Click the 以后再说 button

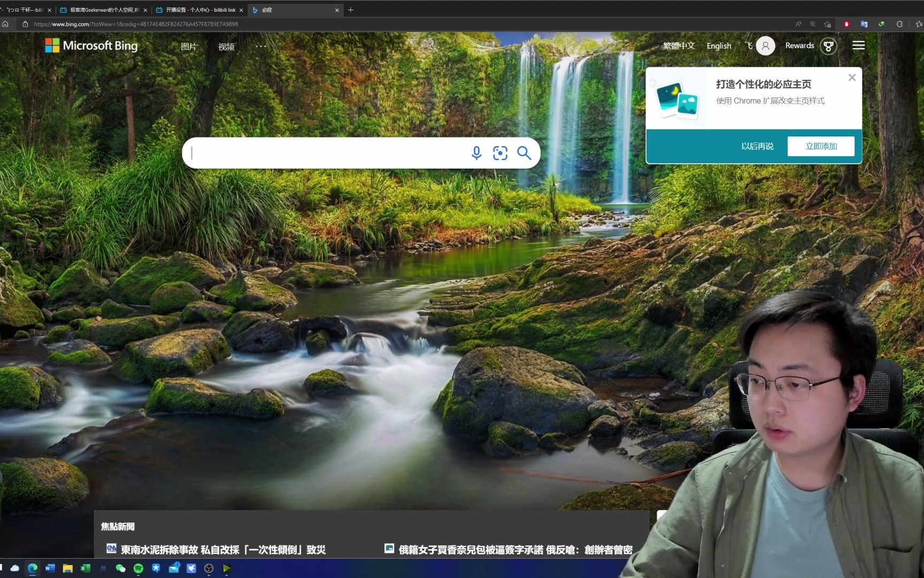757,146
